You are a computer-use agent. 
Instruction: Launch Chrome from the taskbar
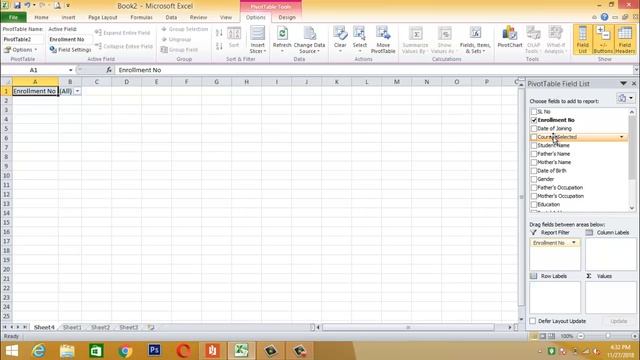(x=125, y=351)
